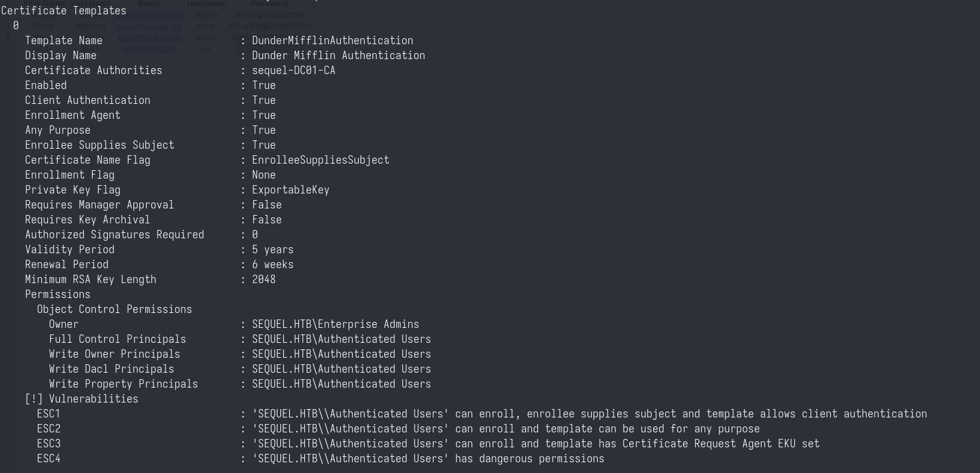Click the ESC3 vulnerability label
The width and height of the screenshot is (980, 473).
coord(48,444)
